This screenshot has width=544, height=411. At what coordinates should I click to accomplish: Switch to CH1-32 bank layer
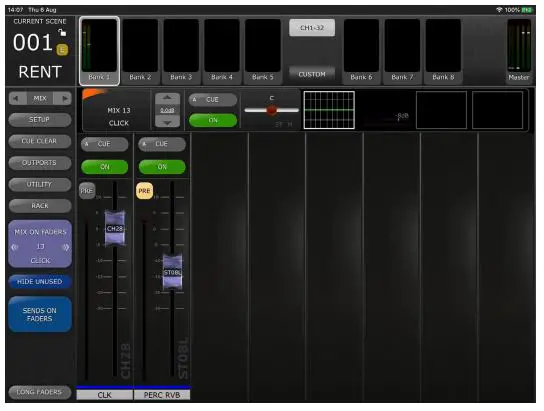pyautogui.click(x=312, y=28)
